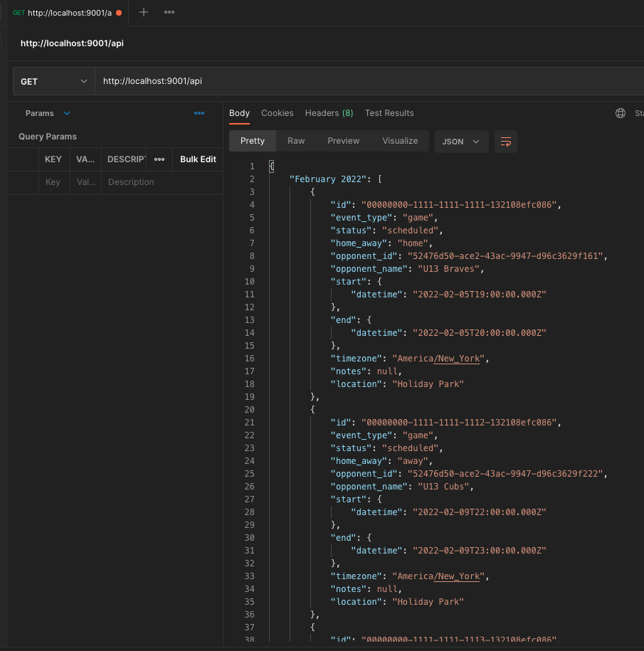Click the datetime value 2022-02-09T23:00:00.000Z
This screenshot has height=651, width=644.
click(x=480, y=551)
